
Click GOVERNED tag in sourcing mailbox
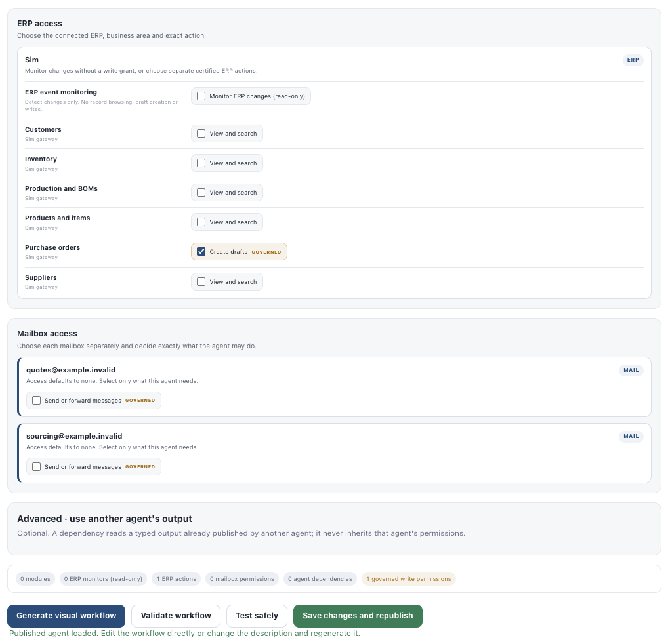140,467
